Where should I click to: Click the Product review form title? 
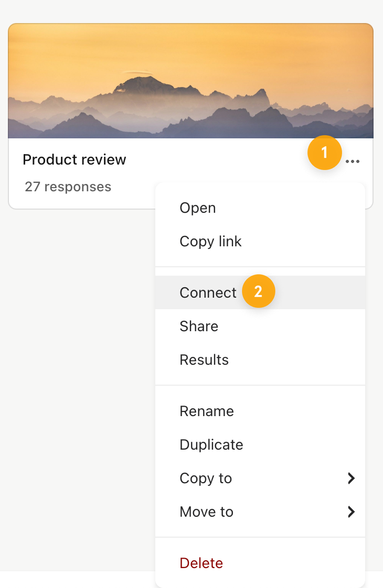pyautogui.click(x=75, y=160)
